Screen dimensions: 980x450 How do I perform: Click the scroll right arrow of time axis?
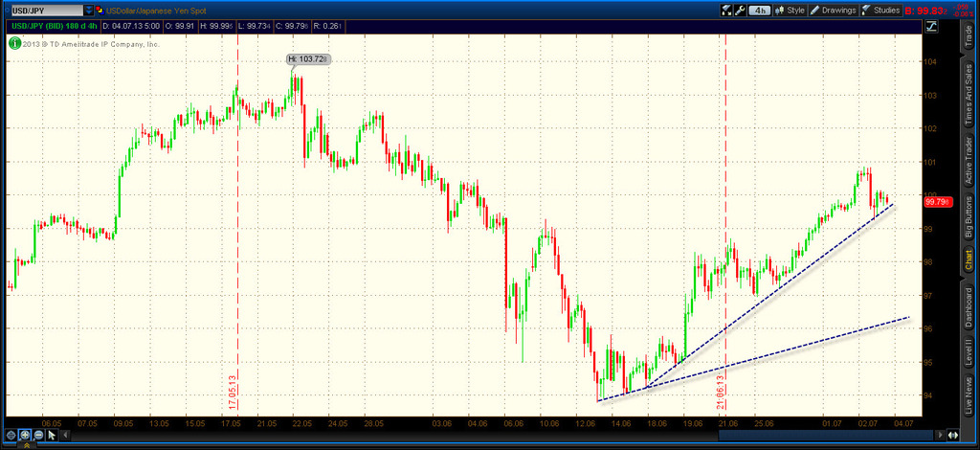pos(942,435)
